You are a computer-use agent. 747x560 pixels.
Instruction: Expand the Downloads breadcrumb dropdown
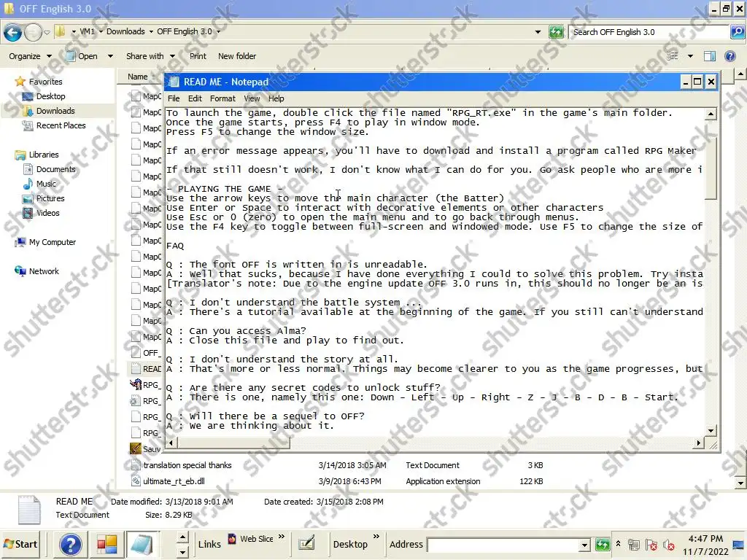151,32
